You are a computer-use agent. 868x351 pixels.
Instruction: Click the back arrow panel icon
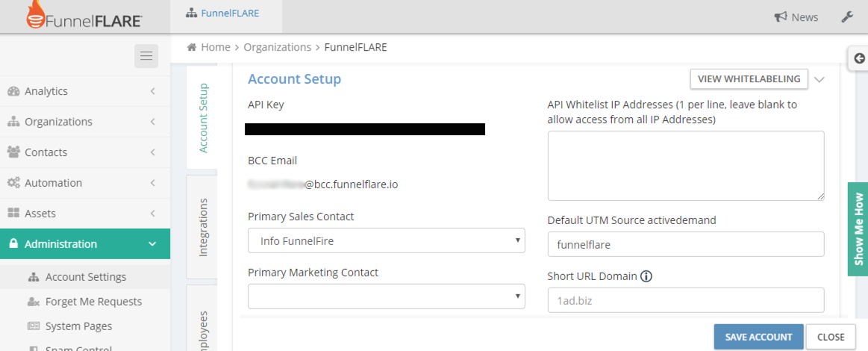859,58
